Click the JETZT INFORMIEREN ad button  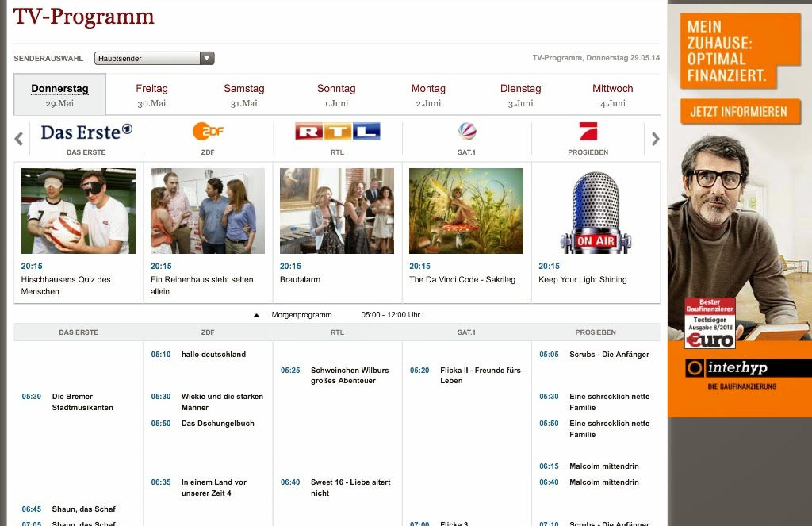740,112
